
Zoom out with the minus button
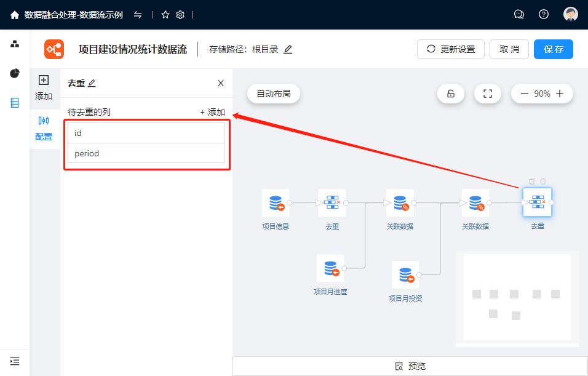pos(525,94)
